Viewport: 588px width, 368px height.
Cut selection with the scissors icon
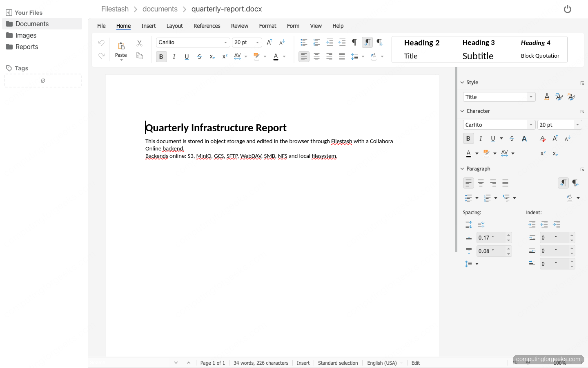click(139, 43)
